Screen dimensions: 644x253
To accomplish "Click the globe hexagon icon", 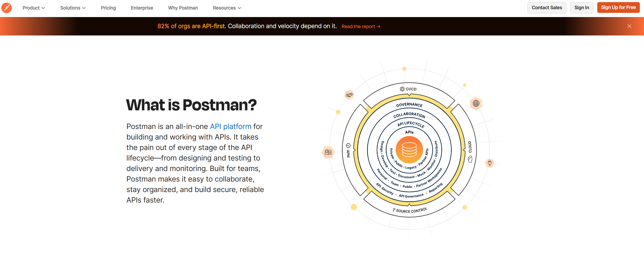I will coord(476,104).
